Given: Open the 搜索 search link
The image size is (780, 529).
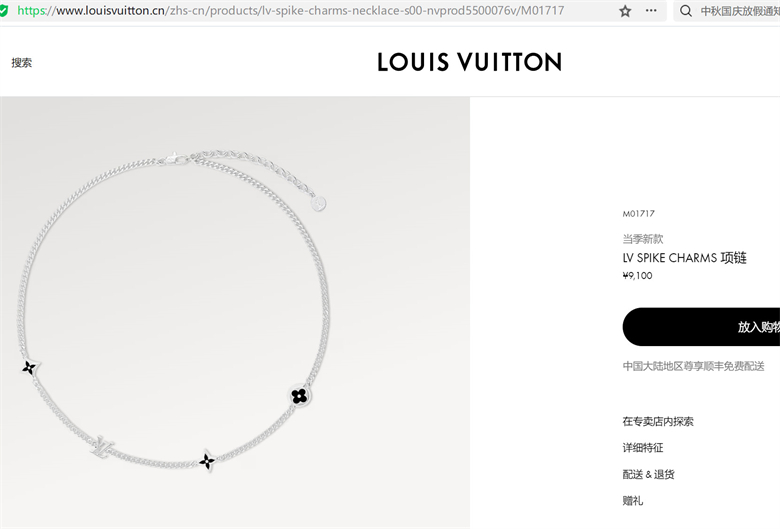Looking at the screenshot, I should pos(21,63).
